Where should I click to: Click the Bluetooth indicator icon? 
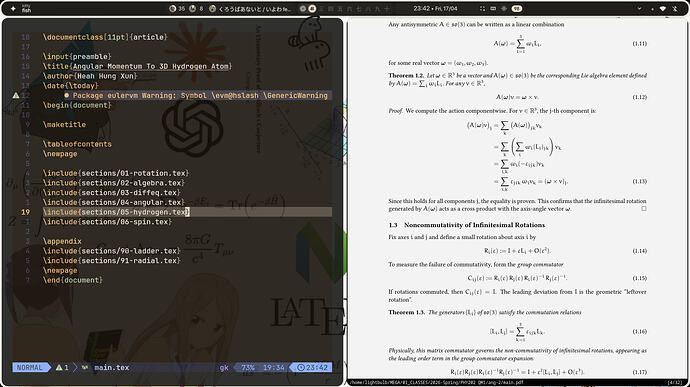(675, 8)
